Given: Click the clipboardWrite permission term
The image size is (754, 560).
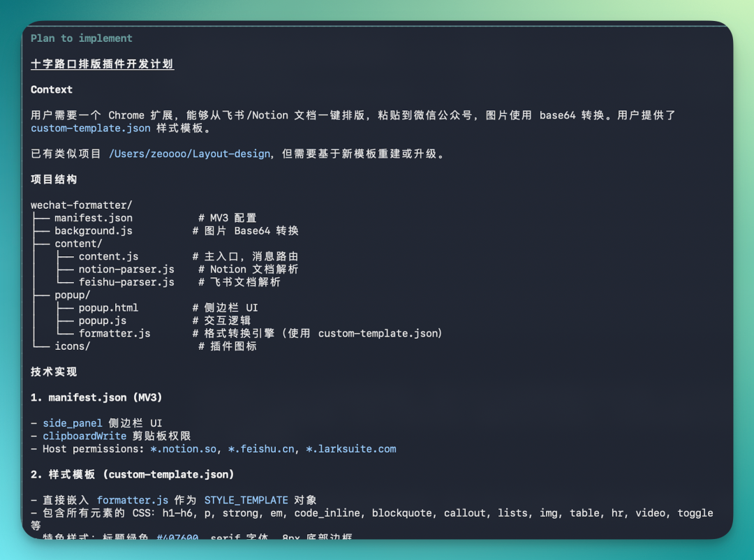Looking at the screenshot, I should point(84,436).
